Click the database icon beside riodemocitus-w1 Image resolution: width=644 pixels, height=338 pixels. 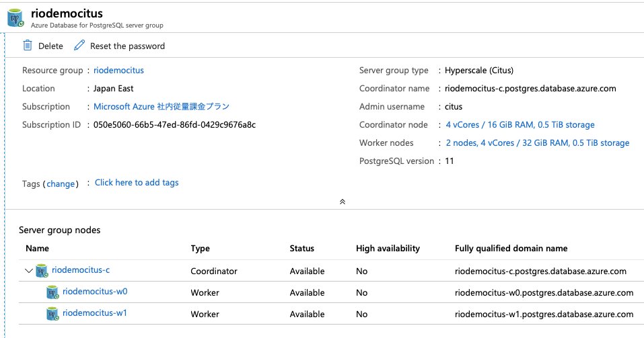(52, 314)
